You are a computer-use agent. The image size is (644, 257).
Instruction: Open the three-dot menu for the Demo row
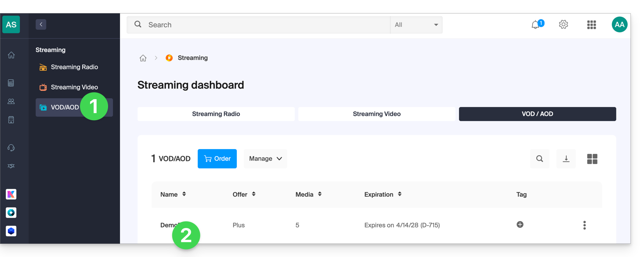584,225
